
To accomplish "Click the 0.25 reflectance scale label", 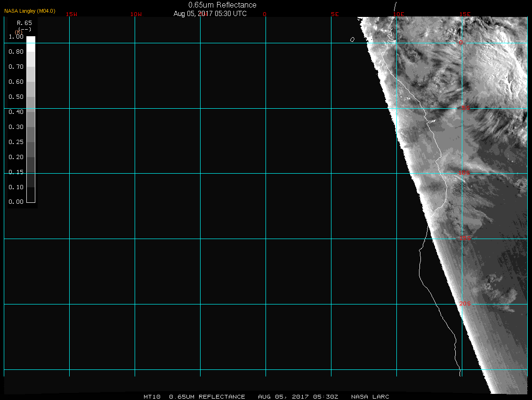I will (x=16, y=142).
